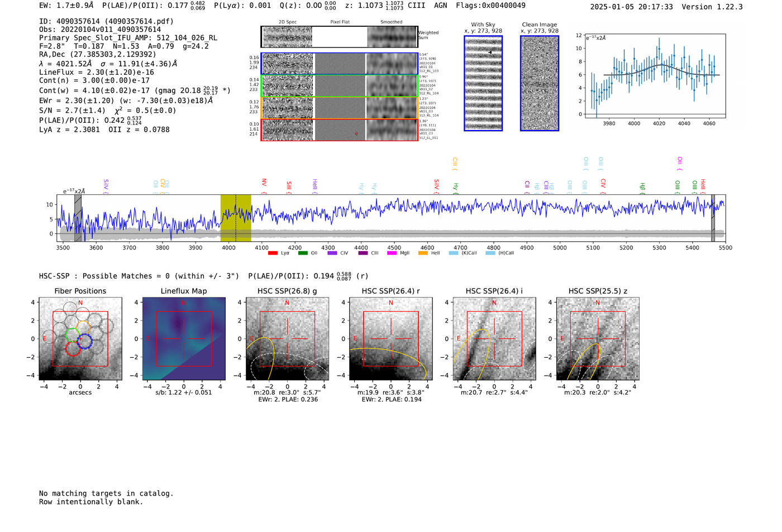This screenshot has height=532, width=782.
Task: Select the CIV legend swatch
Action: (x=332, y=253)
